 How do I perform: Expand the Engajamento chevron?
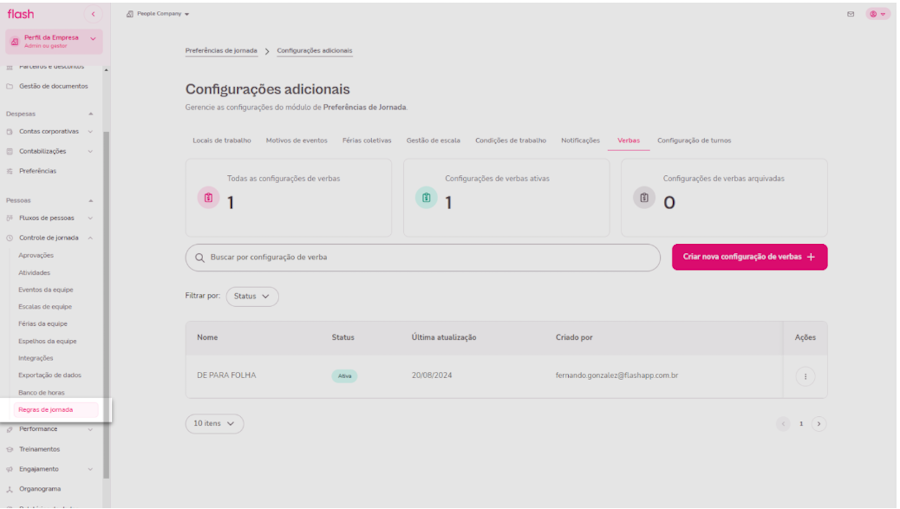[x=90, y=469]
